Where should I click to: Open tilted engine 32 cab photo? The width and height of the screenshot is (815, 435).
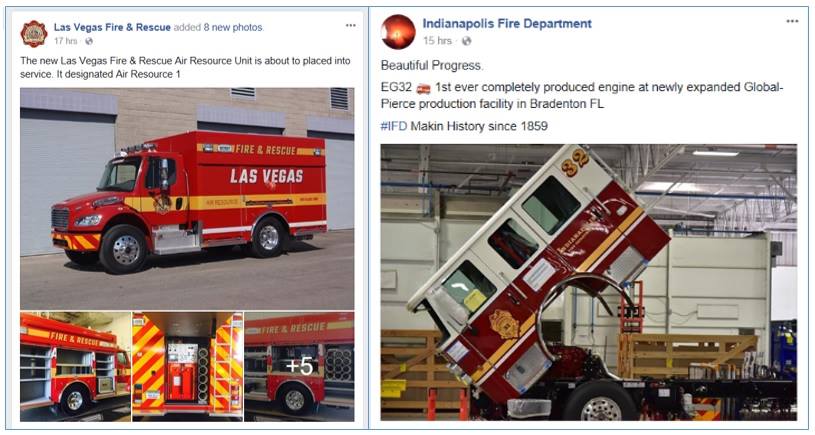[588, 282]
